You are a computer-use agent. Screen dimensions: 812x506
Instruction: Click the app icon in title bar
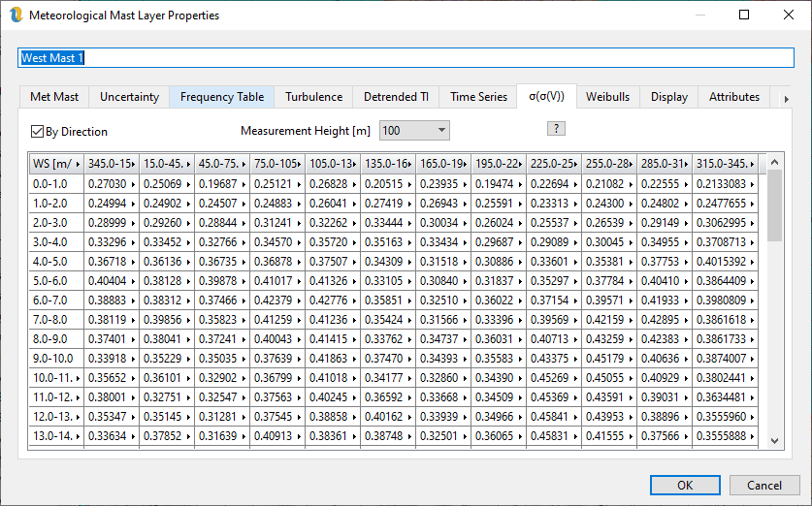pyautogui.click(x=15, y=16)
